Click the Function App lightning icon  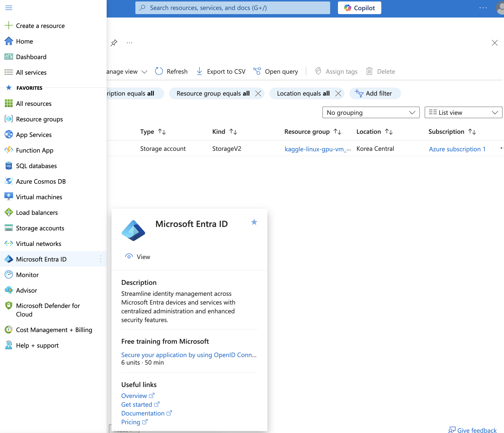[x=9, y=150]
